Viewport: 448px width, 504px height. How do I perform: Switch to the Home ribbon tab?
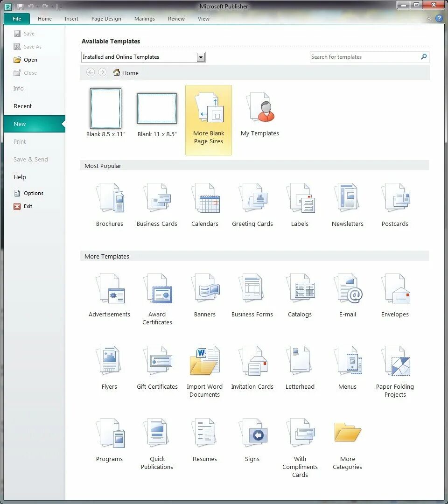(45, 19)
